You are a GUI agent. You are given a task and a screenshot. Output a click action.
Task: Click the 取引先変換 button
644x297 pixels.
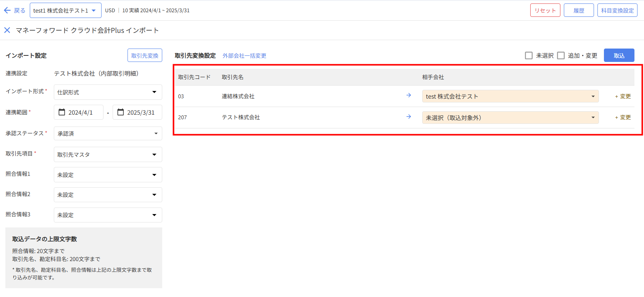click(145, 55)
